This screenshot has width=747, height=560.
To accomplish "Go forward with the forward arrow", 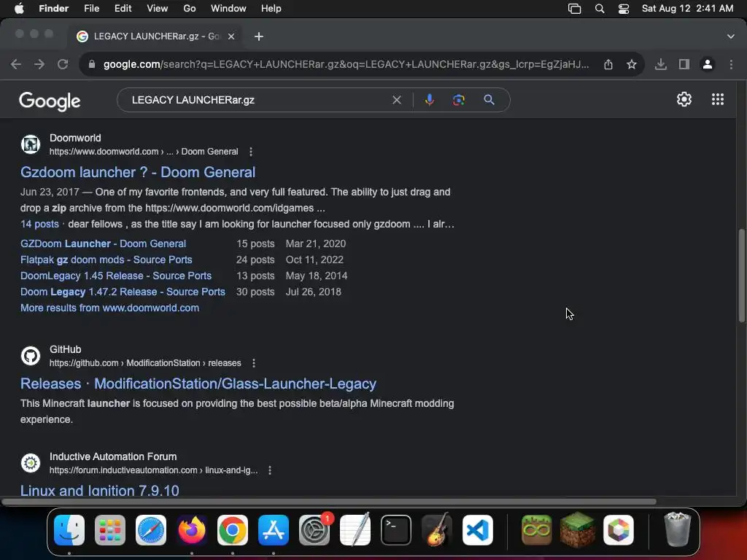I will (x=39, y=64).
